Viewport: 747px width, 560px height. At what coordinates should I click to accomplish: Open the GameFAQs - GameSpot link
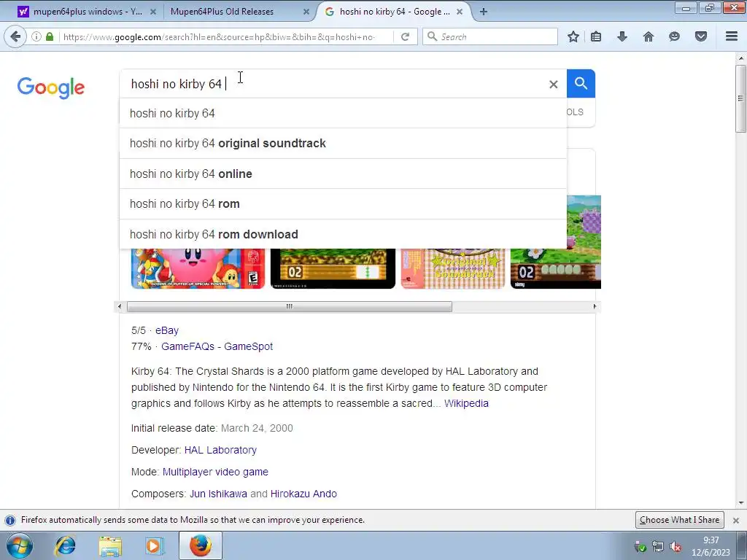coord(217,346)
